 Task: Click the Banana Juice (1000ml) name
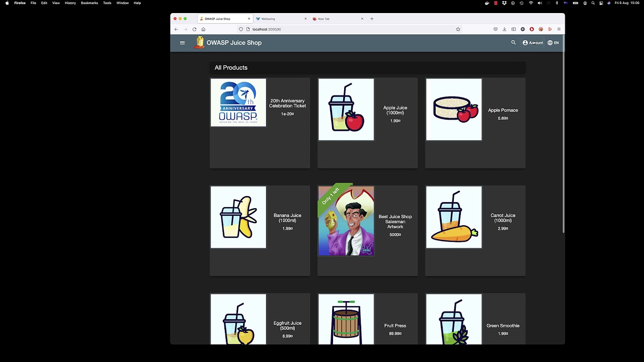coord(287,218)
